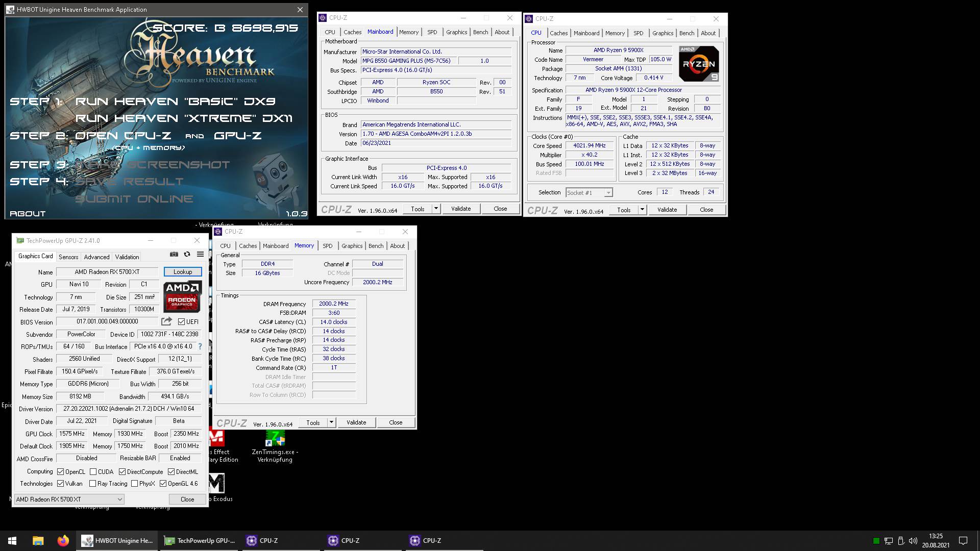
Task: Open GPU-Z hamburger menu icon
Action: tap(200, 254)
